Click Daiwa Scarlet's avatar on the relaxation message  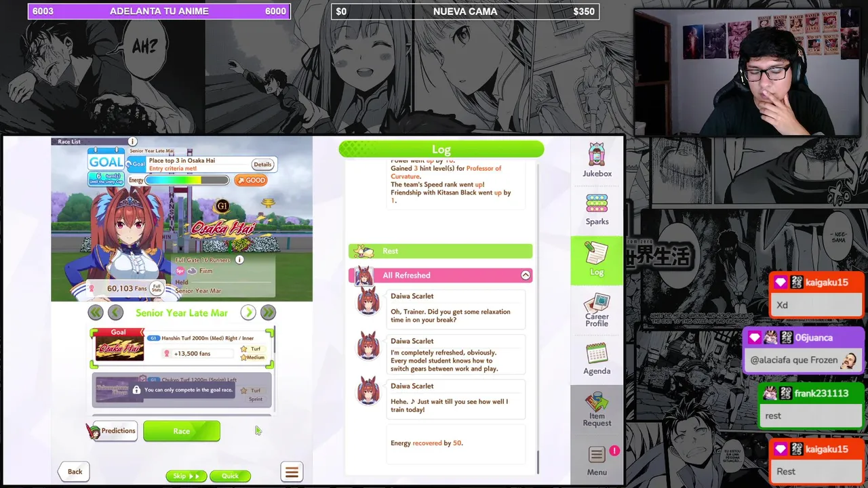click(x=368, y=302)
